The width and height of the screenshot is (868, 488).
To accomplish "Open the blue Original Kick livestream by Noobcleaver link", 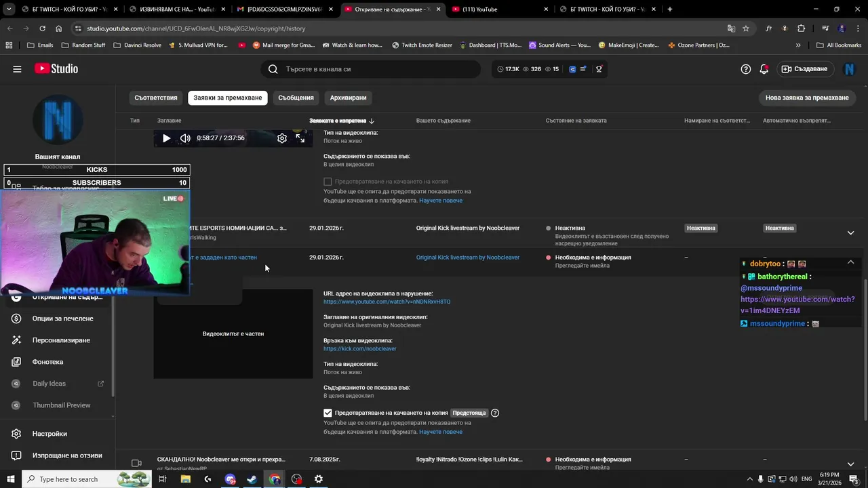I will point(468,258).
